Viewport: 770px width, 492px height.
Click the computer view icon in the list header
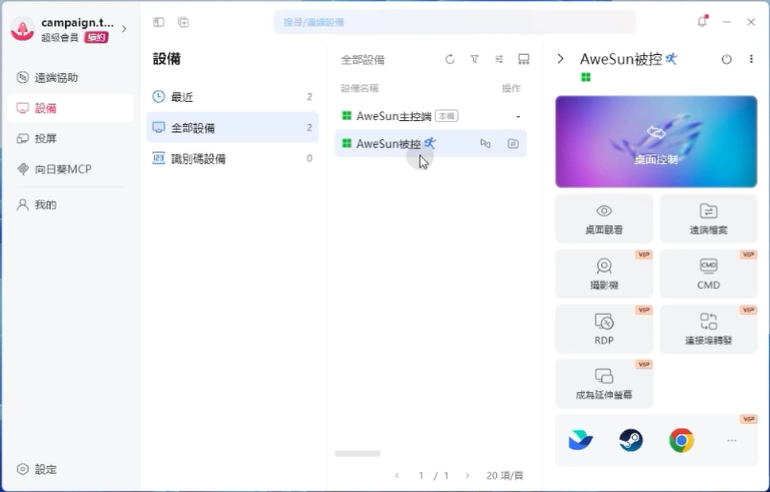pos(524,59)
